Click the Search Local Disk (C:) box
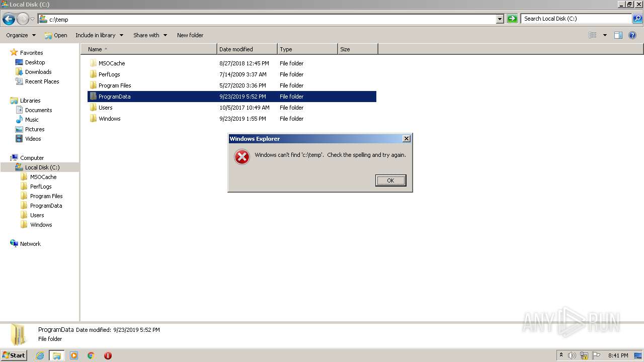Screen dimensions: 644x362 pyautogui.click(x=577, y=19)
